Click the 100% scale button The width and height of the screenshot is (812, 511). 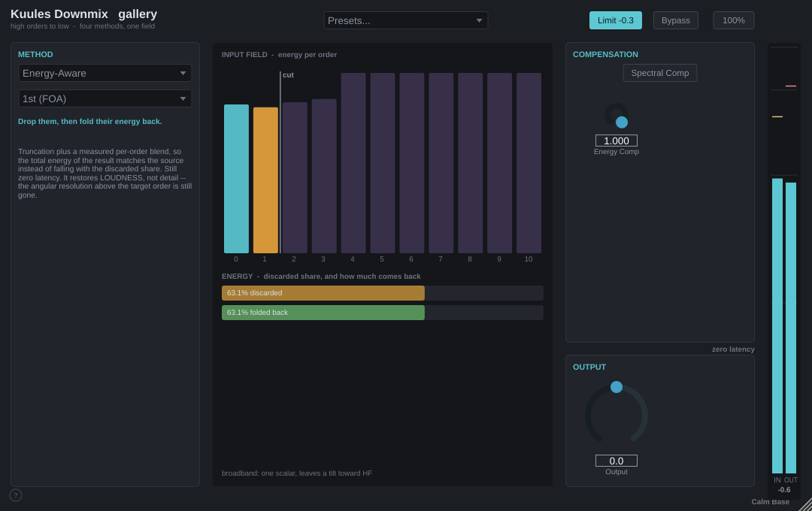pos(733,20)
